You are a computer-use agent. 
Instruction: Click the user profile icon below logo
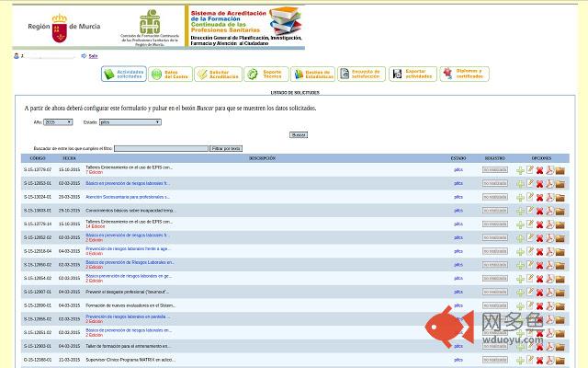pos(17,56)
